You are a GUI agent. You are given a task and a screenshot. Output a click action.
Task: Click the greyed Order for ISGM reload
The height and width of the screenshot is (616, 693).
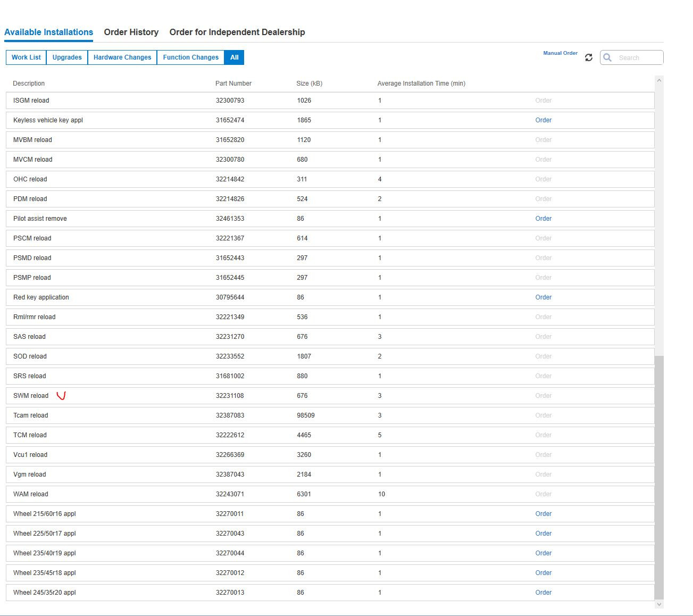543,101
